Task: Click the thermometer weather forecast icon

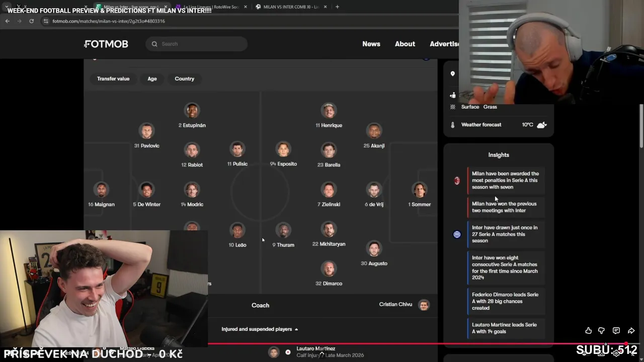Action: click(453, 125)
